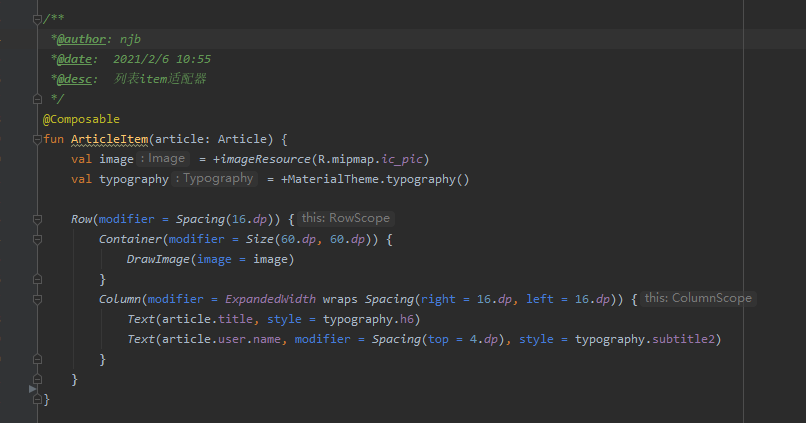Collapse fold marker at comment end line

click(37, 99)
